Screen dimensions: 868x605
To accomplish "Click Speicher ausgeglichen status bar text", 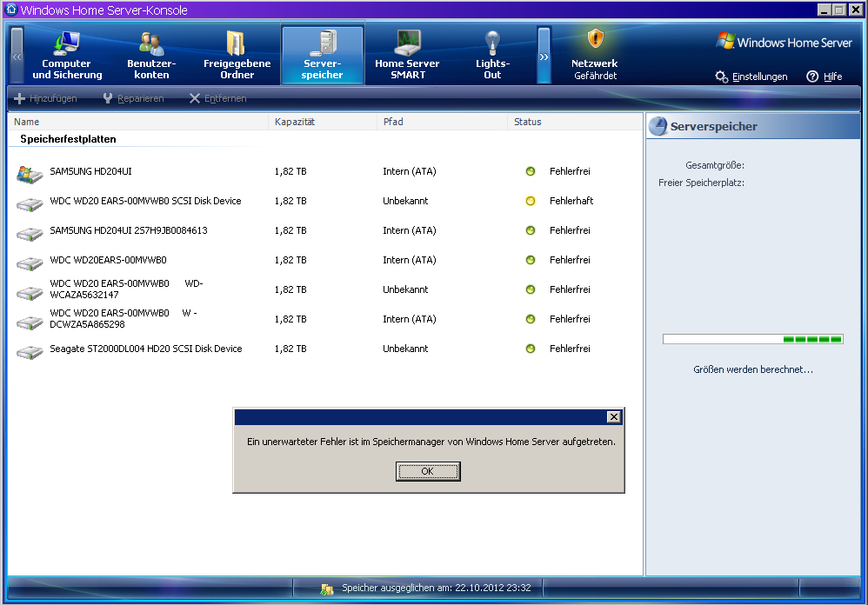I will pyautogui.click(x=437, y=588).
